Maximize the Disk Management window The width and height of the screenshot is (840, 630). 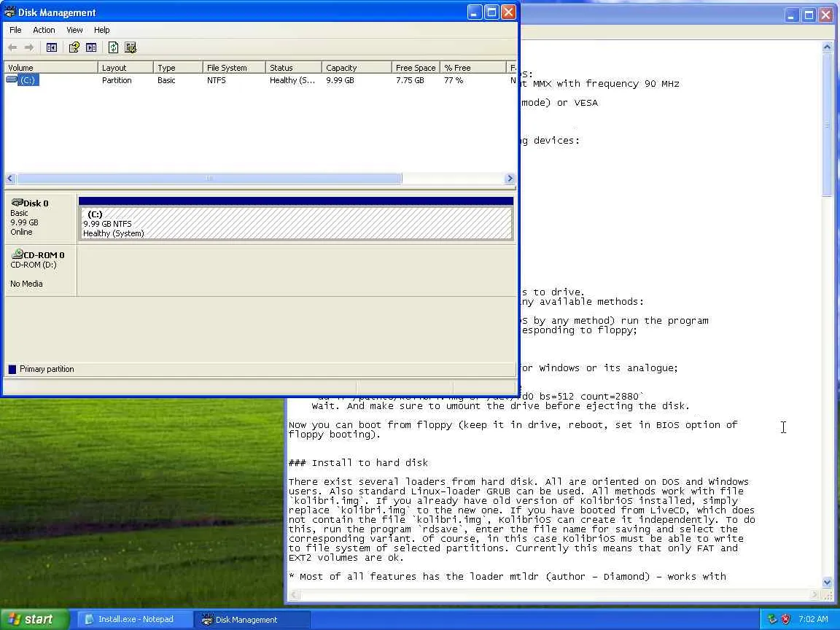(x=491, y=12)
